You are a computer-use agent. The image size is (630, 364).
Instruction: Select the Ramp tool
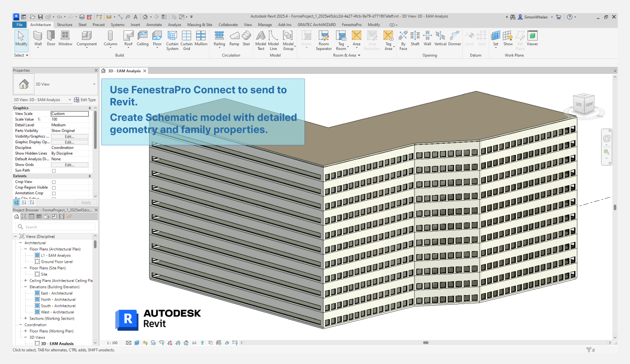[234, 39]
